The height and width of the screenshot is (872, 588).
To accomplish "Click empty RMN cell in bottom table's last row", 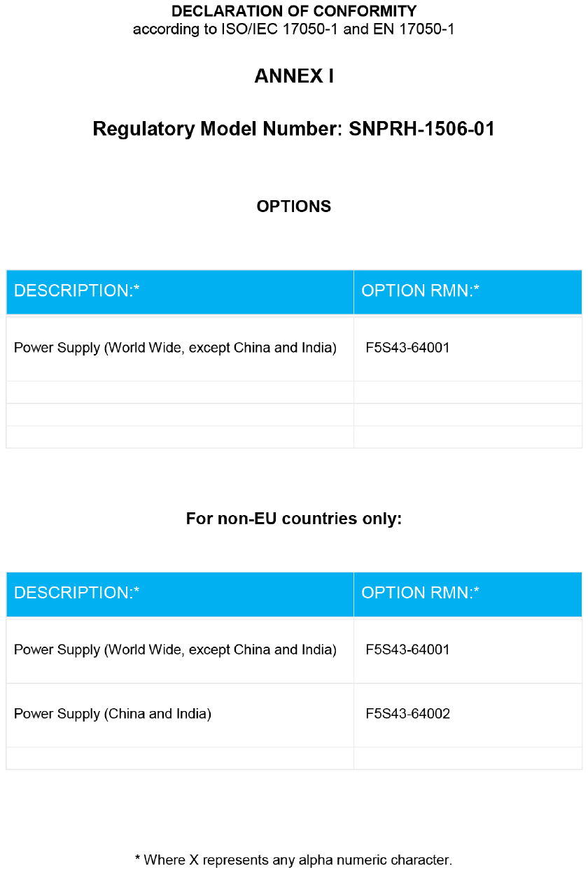I will pyautogui.click(x=468, y=759).
